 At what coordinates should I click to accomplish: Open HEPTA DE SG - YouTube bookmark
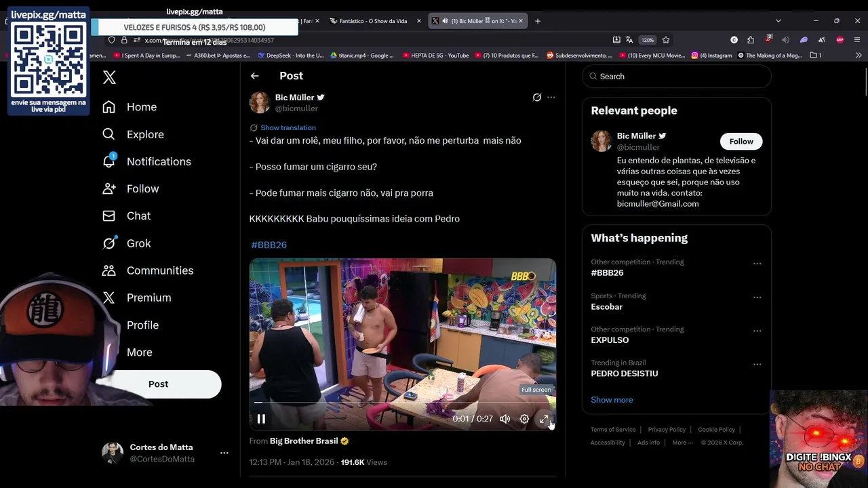[x=435, y=56]
